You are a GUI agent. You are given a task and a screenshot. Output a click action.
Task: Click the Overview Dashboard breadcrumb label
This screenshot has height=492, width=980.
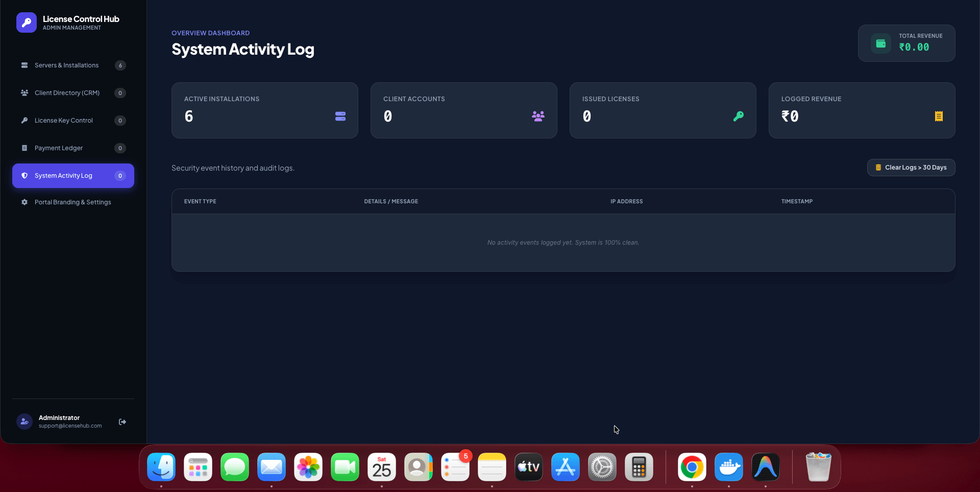pos(210,33)
